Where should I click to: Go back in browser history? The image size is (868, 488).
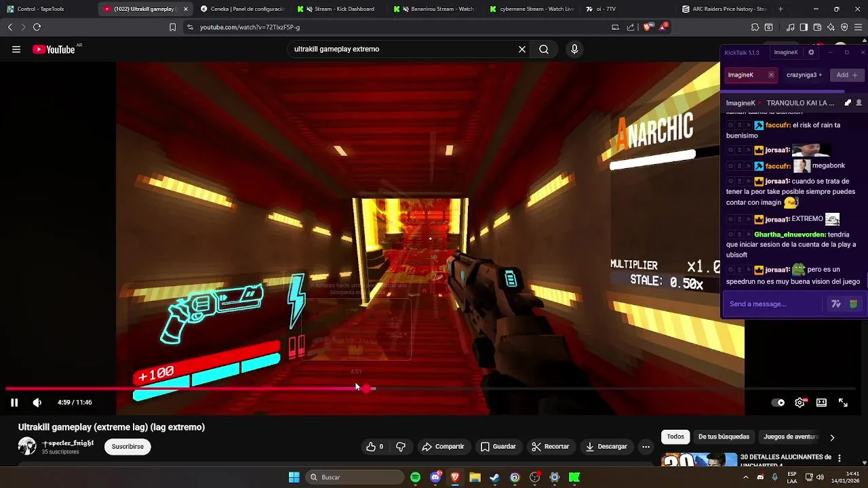[10, 27]
